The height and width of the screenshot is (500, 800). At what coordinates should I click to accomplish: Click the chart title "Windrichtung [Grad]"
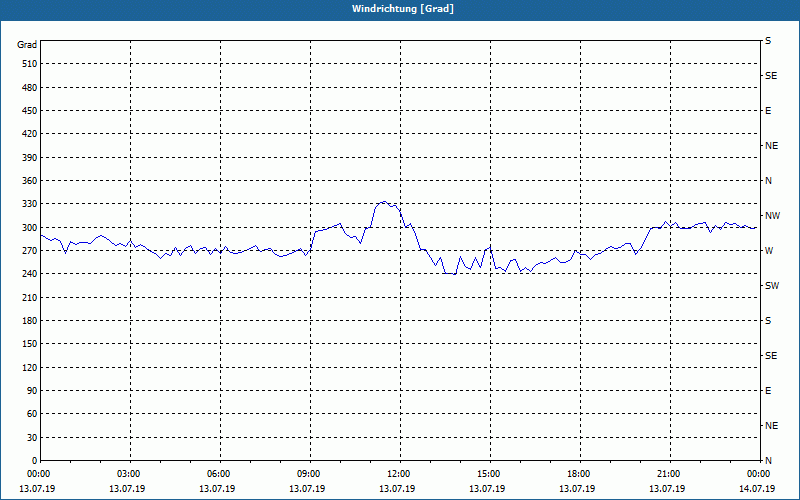tap(403, 9)
